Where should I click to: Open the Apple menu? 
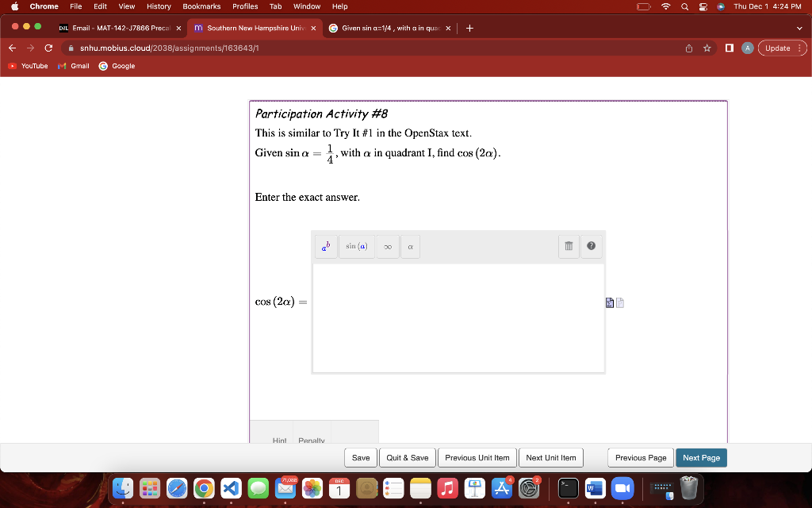14,6
